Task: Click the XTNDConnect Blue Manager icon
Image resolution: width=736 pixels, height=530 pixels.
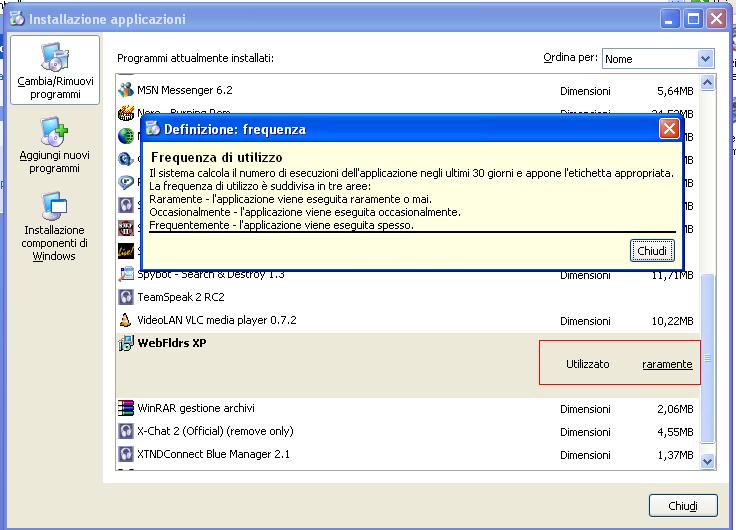Action: point(126,454)
